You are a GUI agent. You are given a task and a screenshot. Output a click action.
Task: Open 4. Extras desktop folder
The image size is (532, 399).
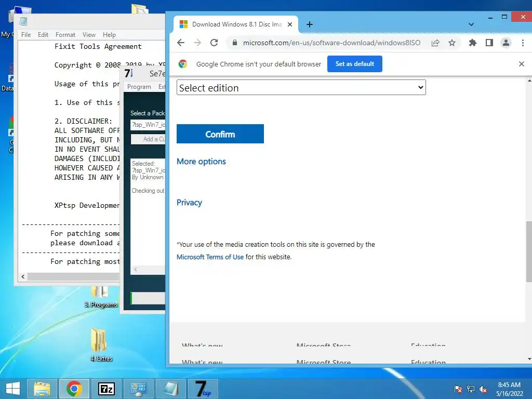pos(101,344)
